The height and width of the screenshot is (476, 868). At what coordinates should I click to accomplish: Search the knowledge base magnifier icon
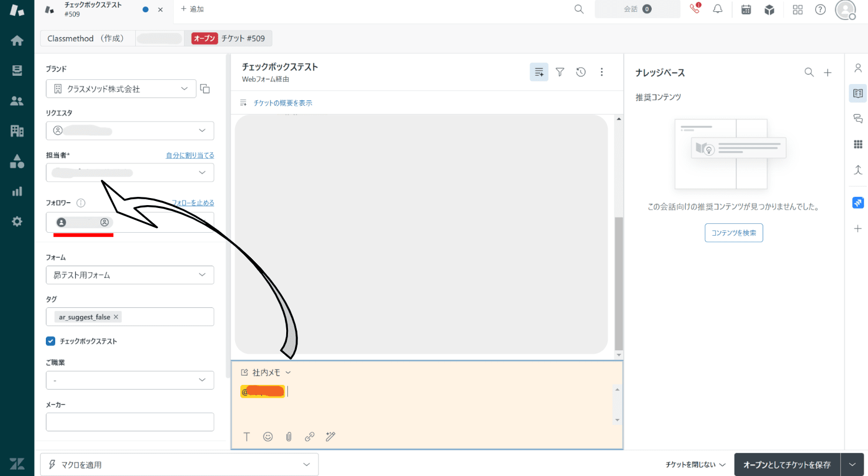809,72
